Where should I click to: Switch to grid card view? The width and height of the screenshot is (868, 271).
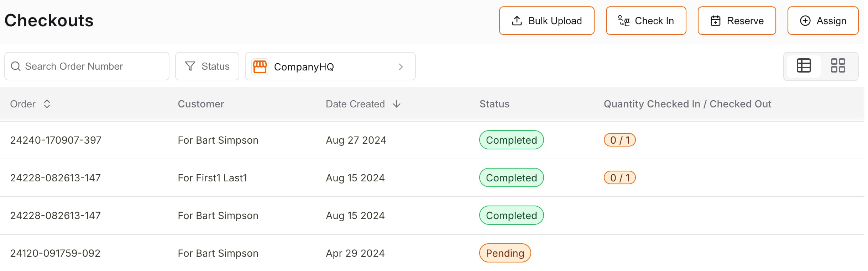tap(838, 66)
